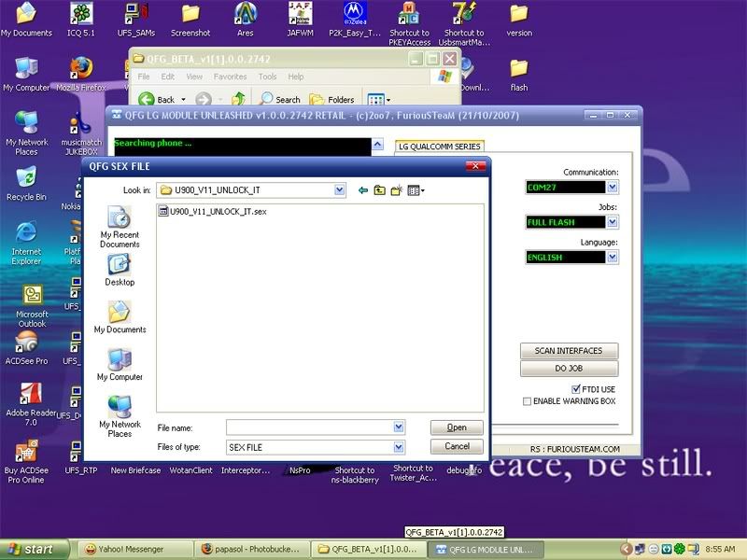The image size is (747, 560).
Task: Select Shortcut to UsbsmartMa... desktop icon
Action: coord(464,24)
